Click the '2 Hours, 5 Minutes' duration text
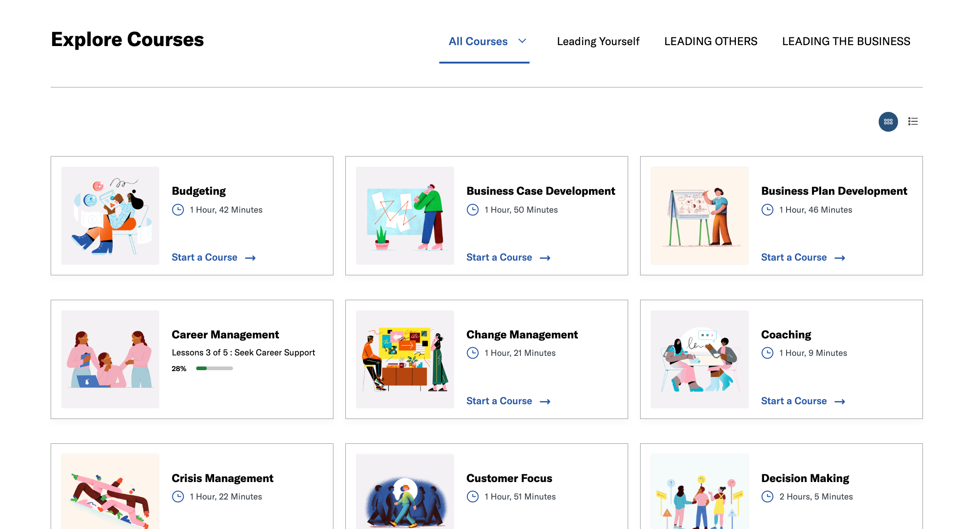Screen dimensions: 980x529 (816, 497)
